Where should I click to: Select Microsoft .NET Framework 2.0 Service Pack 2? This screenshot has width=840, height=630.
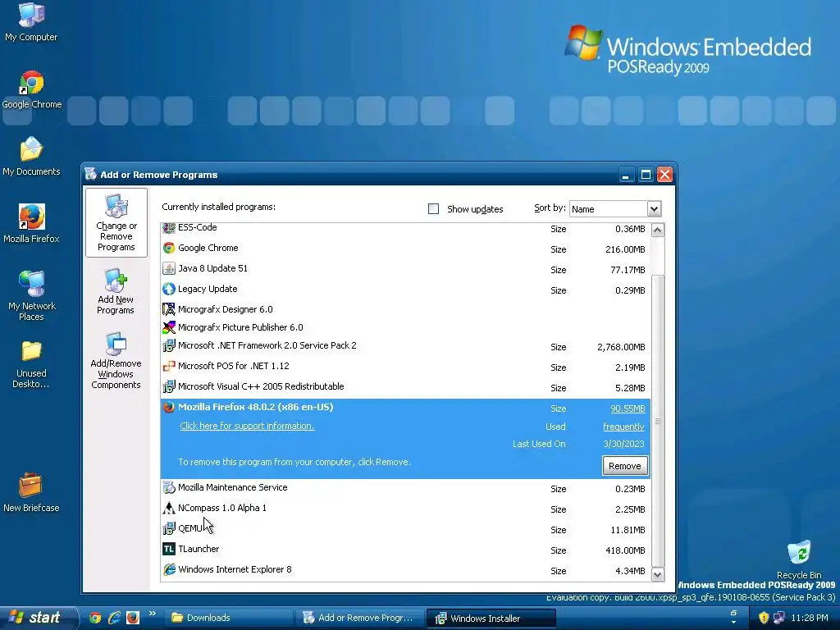click(x=267, y=345)
